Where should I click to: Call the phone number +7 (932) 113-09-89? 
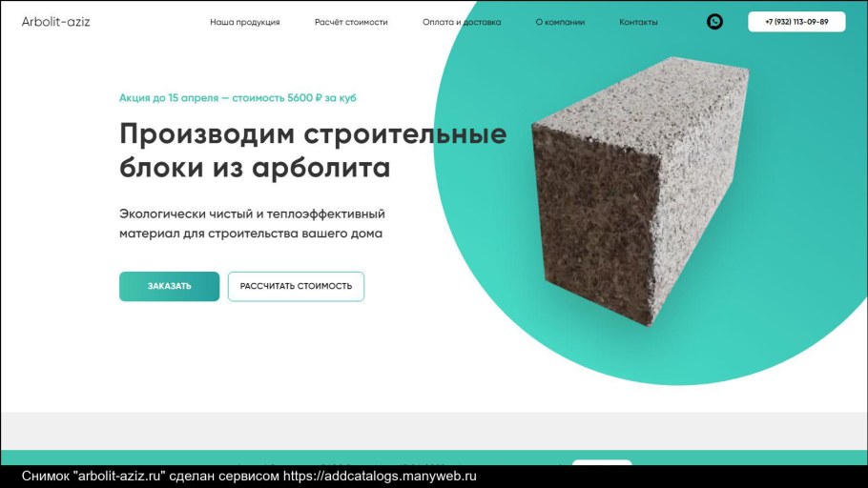(x=796, y=22)
